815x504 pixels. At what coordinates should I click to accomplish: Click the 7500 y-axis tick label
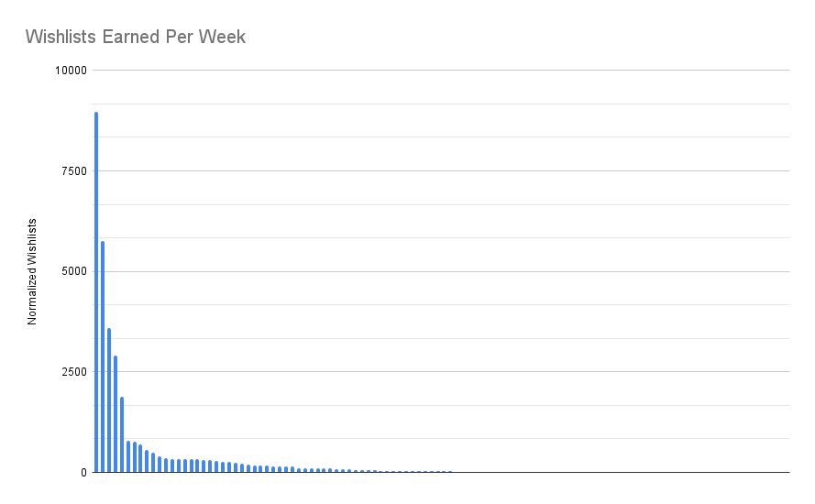74,171
